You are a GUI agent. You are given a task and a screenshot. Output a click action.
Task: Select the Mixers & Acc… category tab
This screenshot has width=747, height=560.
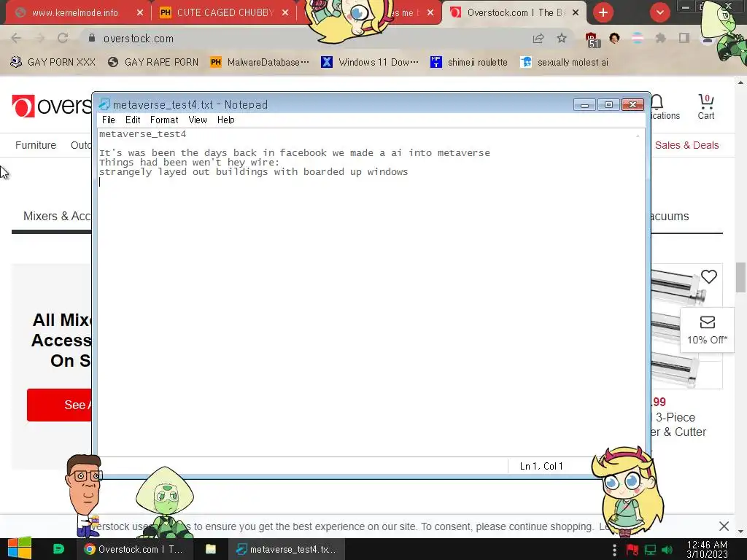[x=57, y=216]
